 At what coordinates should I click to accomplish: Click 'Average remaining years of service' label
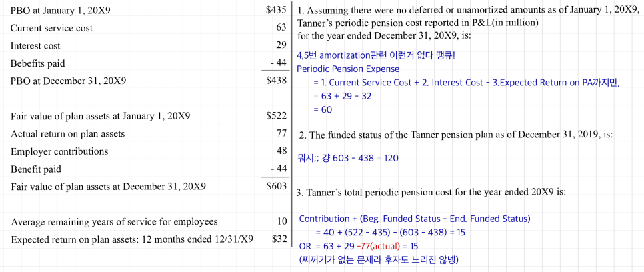point(114,221)
